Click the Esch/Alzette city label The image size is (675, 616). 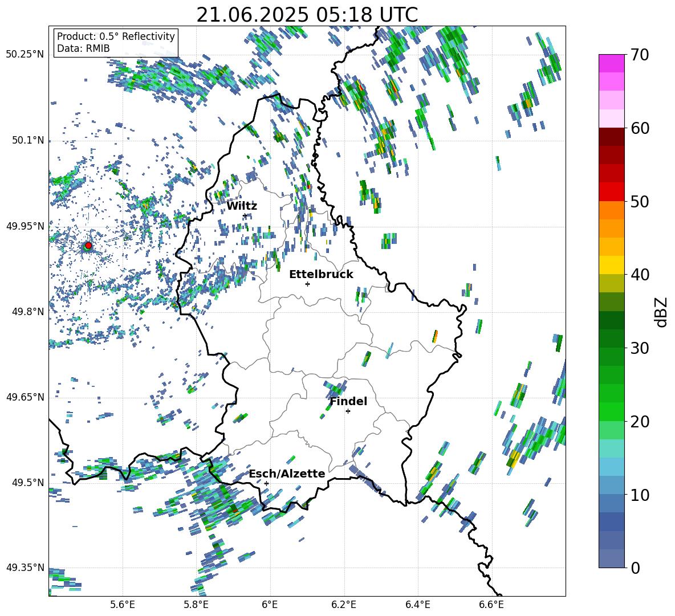(287, 474)
